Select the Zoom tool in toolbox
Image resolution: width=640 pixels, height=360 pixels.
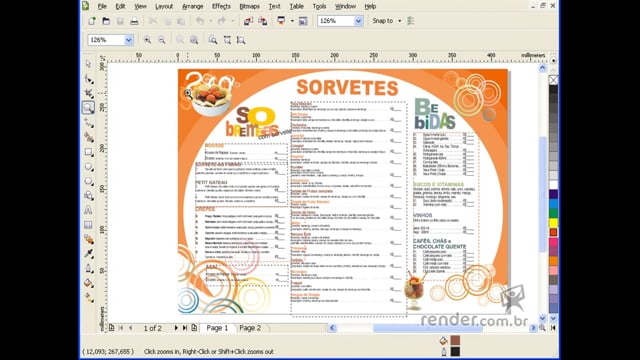88,108
